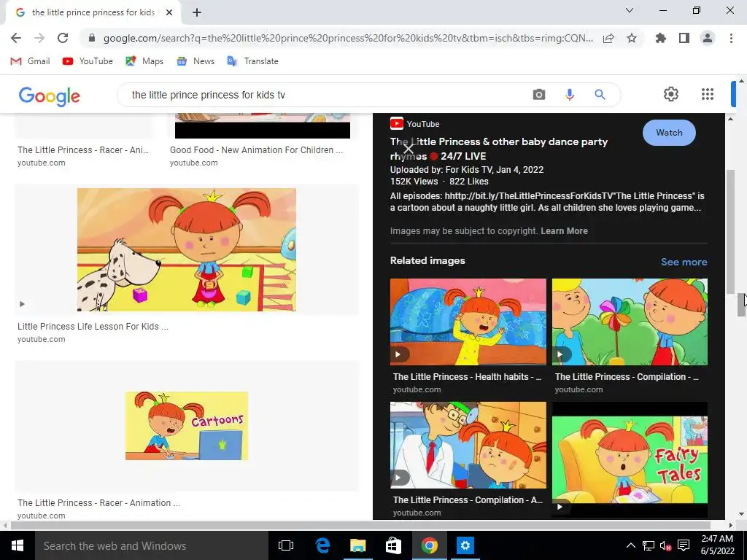747x560 pixels.
Task: Open The Little Princess Racer Animation link
Action: [98, 503]
